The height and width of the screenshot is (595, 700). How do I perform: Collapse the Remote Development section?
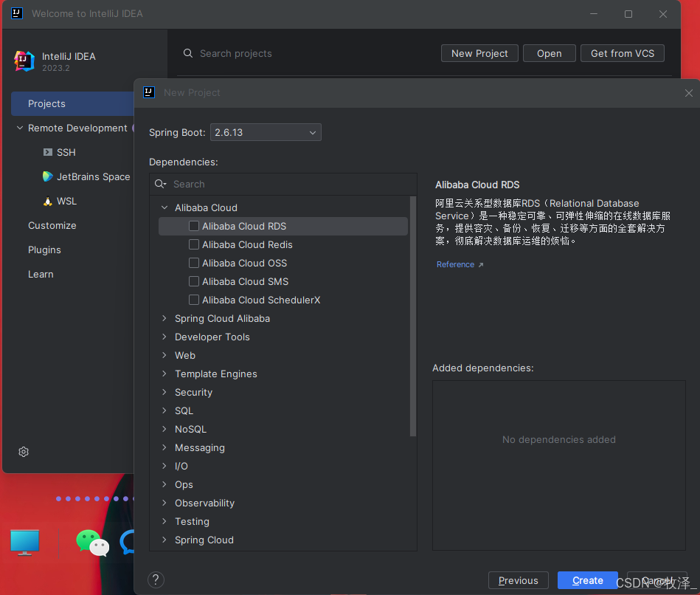point(20,128)
